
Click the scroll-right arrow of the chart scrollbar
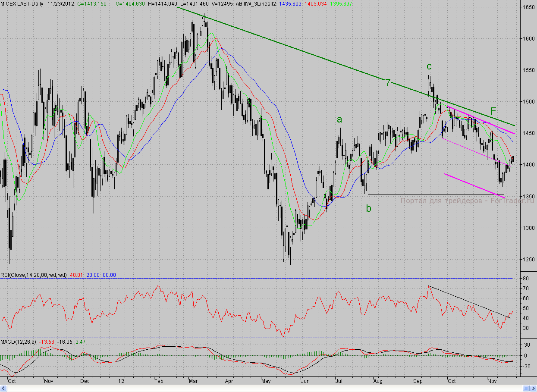534,389
